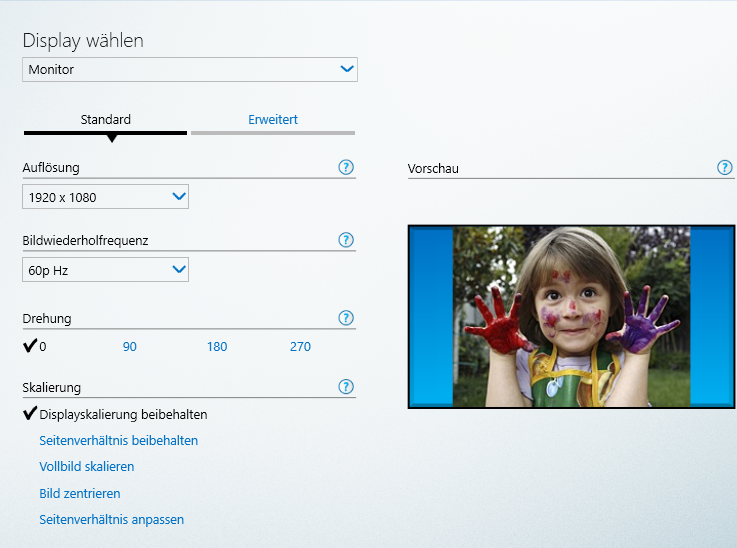Set rotation to 270 degrees
Image resolution: width=737 pixels, height=548 pixels.
300,347
